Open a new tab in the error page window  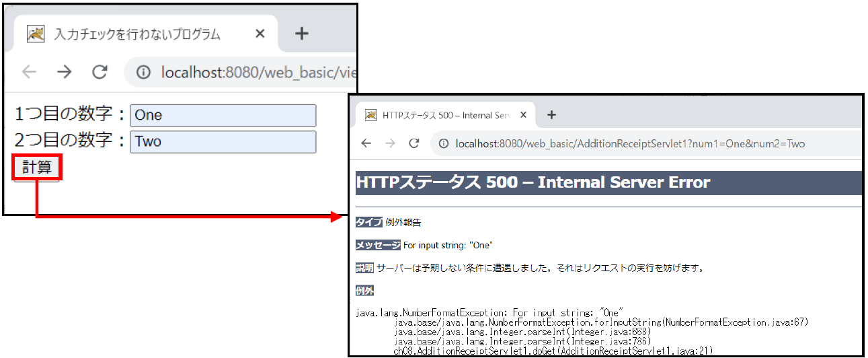click(x=551, y=115)
